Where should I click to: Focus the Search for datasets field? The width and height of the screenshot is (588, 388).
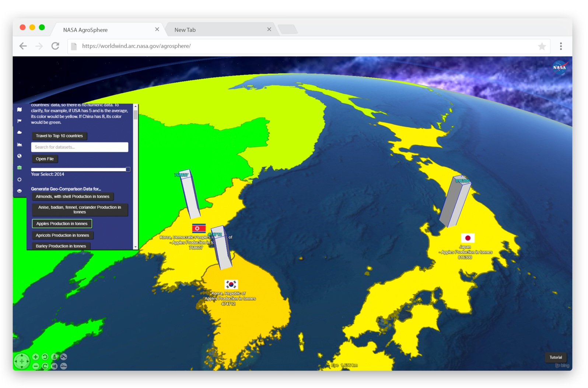[x=80, y=147]
